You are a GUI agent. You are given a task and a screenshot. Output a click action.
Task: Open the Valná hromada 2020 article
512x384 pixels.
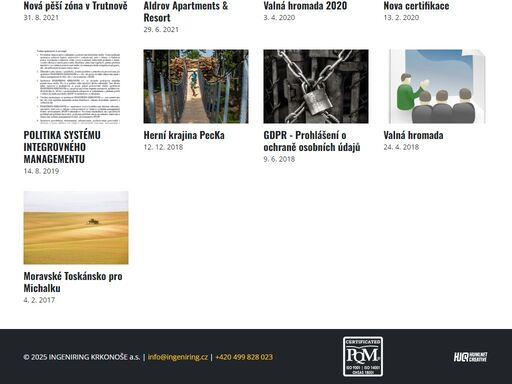tap(305, 6)
